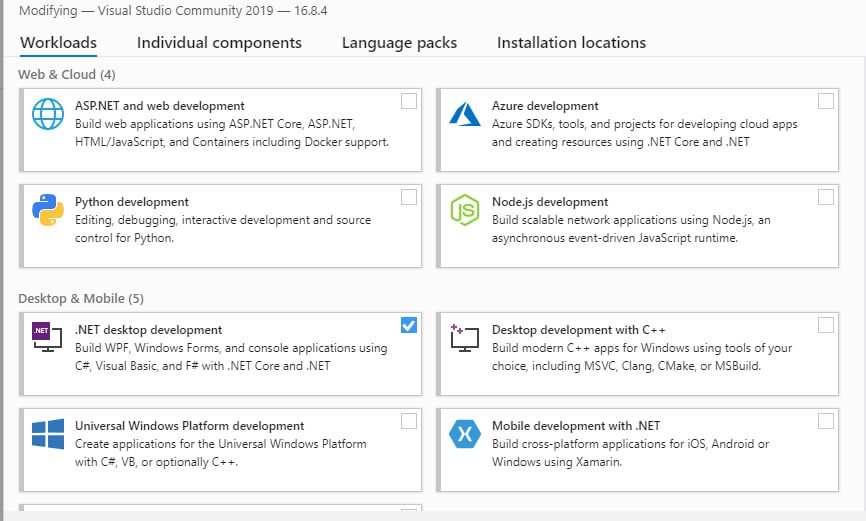Check the Python development workload box
This screenshot has width=866, height=521.
pos(409,197)
